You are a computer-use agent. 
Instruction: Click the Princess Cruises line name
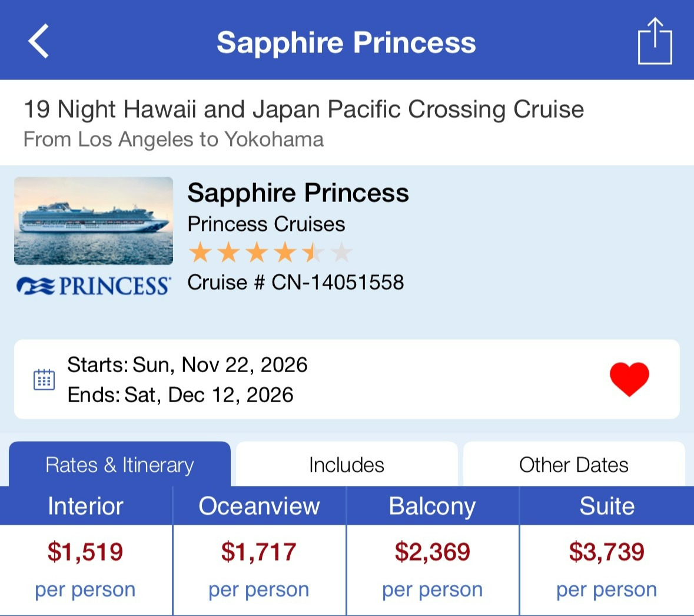pyautogui.click(x=266, y=224)
